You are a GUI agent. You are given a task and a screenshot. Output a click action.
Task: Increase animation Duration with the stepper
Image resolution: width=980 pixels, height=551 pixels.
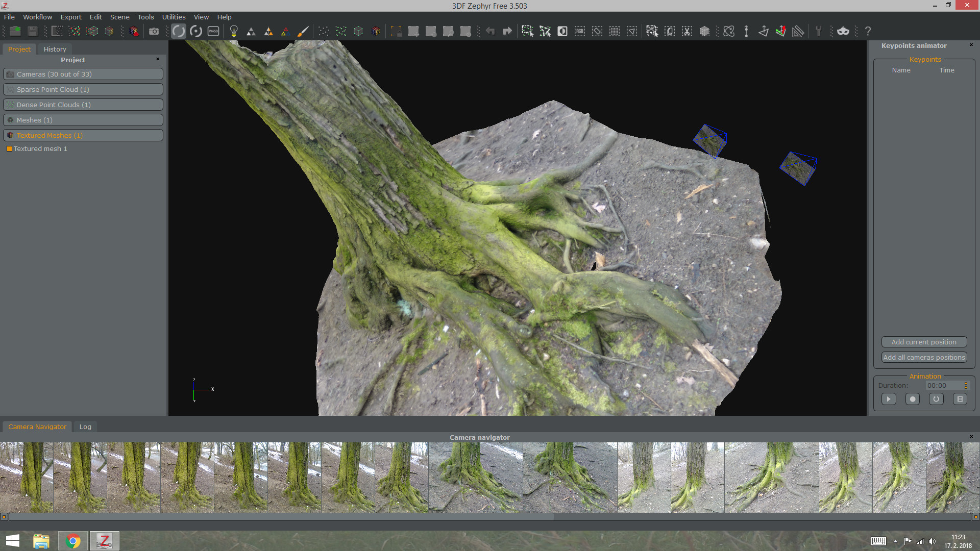[965, 383]
